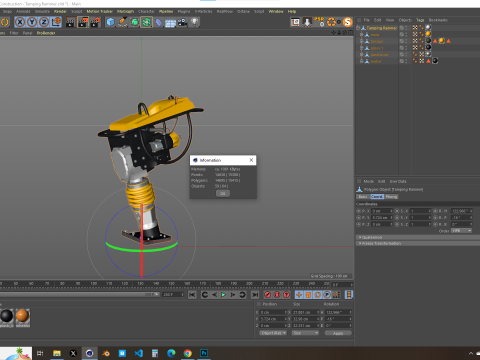Toggle visibility dots for Tamping Rammer object
The image size is (480, 360).
406,28
